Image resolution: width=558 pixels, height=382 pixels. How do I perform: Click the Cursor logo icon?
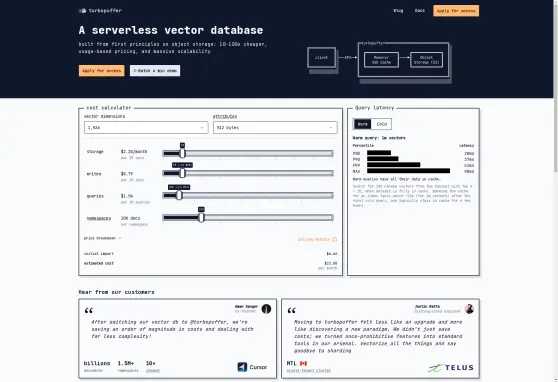click(242, 367)
